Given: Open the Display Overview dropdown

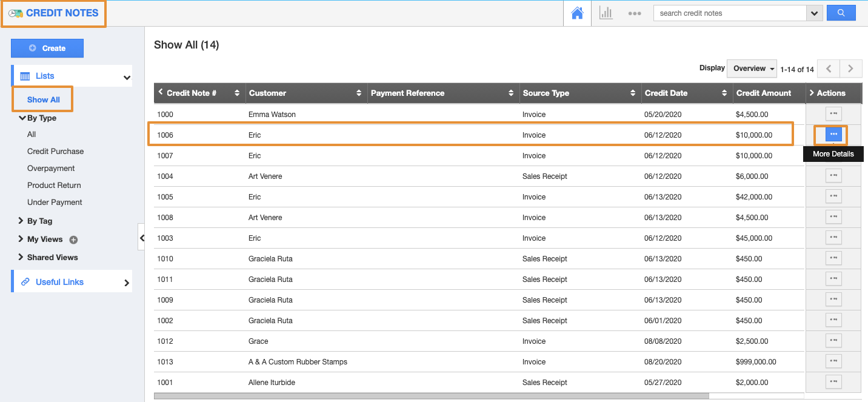Looking at the screenshot, I should pyautogui.click(x=752, y=69).
